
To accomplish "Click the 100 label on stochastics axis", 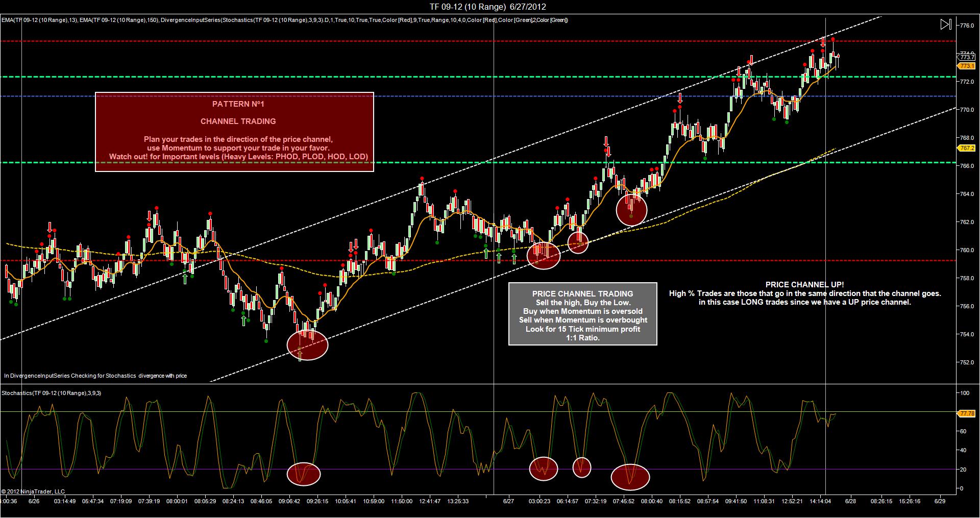I will coord(965,393).
